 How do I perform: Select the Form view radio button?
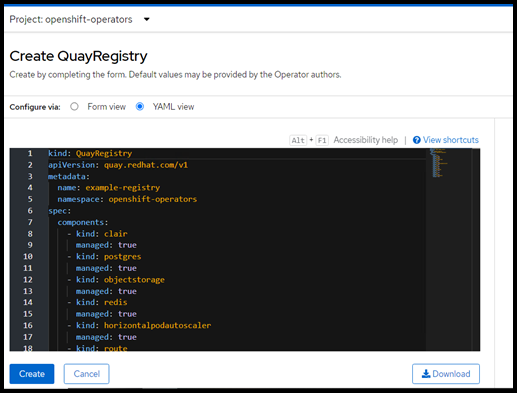[74, 107]
